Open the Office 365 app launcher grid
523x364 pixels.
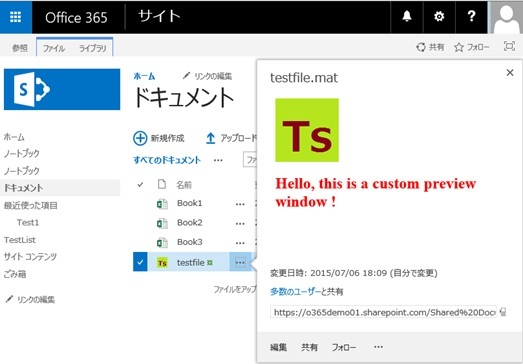click(x=16, y=17)
